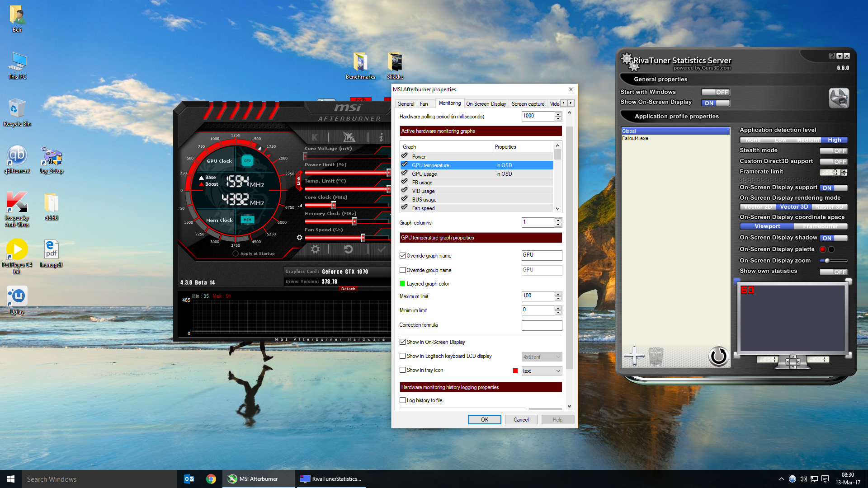Switch to the Fan tab
This screenshot has width=868, height=488.
424,104
